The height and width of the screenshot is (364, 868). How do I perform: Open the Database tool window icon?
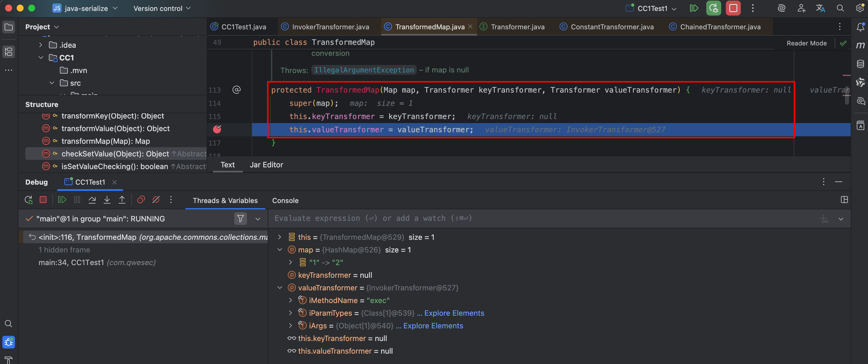tap(860, 64)
